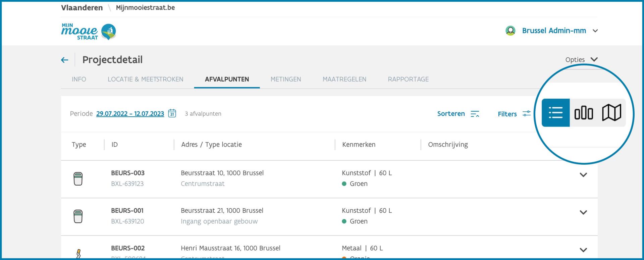Click the Omschrijving column header

pyautogui.click(x=448, y=145)
